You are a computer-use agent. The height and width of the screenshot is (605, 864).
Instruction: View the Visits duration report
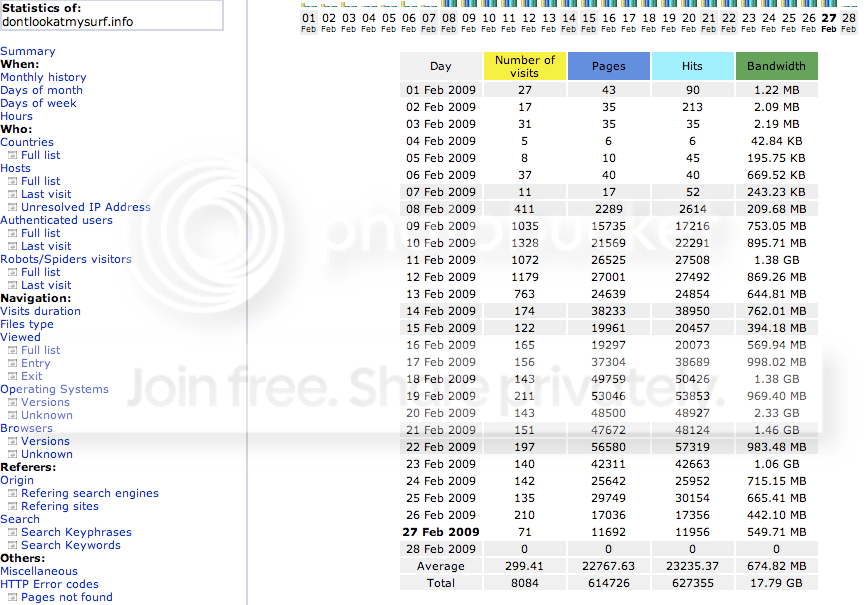click(40, 311)
